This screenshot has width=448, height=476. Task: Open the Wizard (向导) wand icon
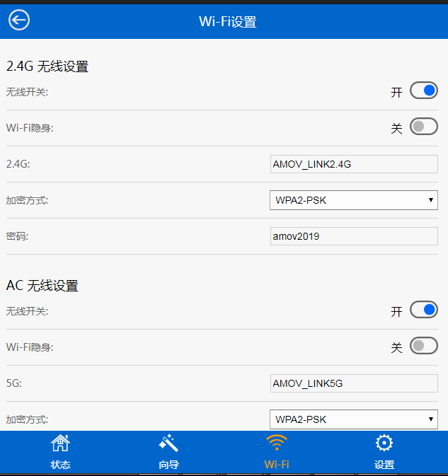click(x=168, y=443)
